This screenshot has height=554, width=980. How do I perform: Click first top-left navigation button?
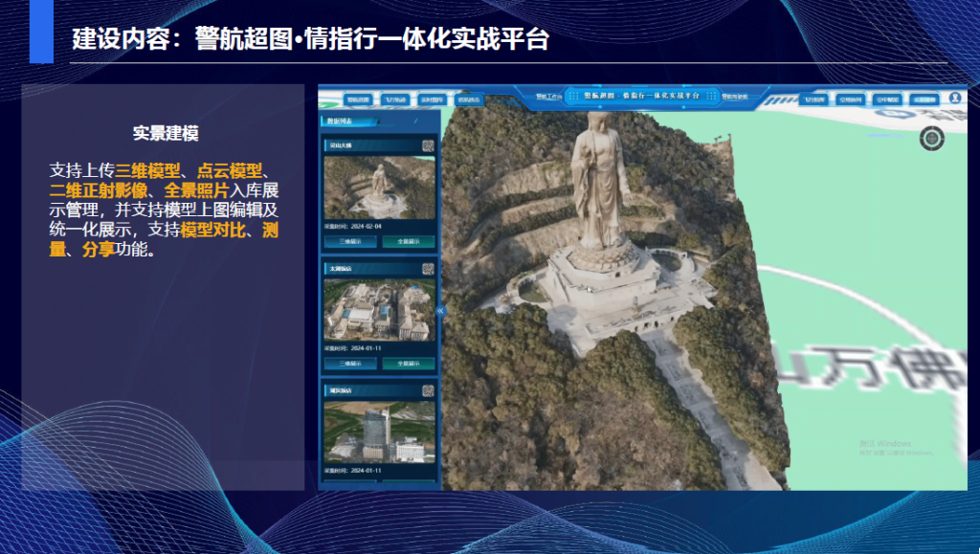pos(359,99)
